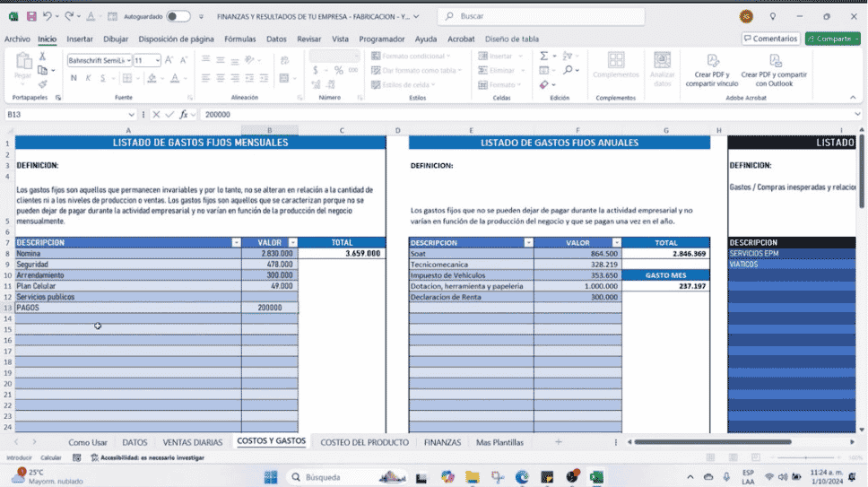868x487 pixels.
Task: Click the Cut scissors icon
Action: (x=42, y=57)
